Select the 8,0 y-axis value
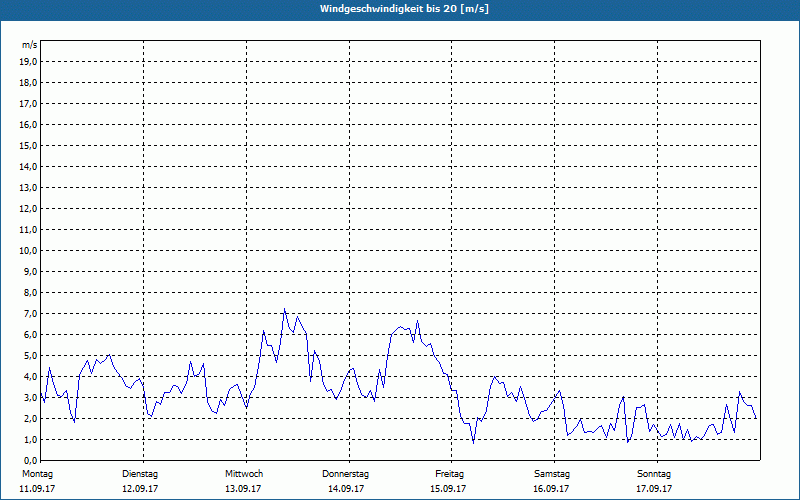The height and width of the screenshot is (500, 800). point(30,292)
